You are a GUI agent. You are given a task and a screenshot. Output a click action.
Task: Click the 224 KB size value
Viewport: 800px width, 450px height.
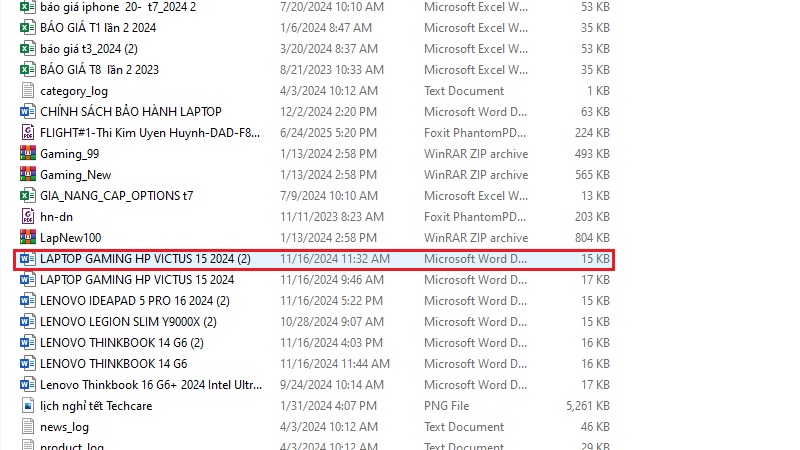592,133
